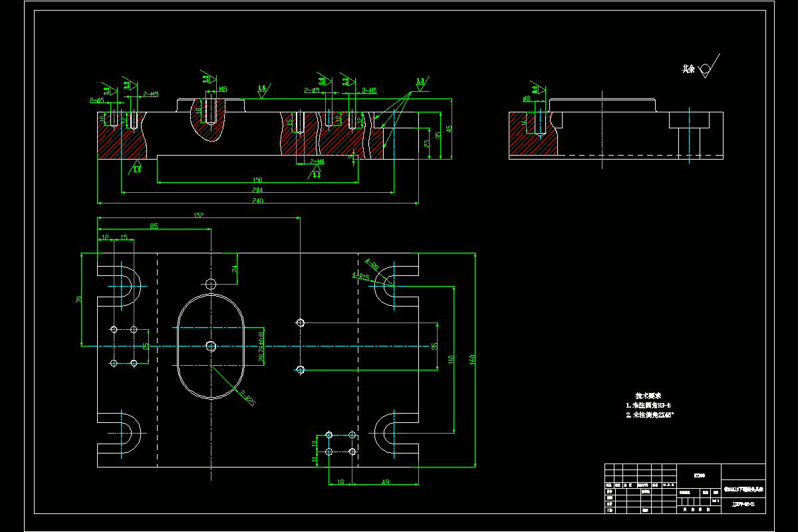Click the 其余 surface finish note
The image size is (798, 532).
(688, 68)
